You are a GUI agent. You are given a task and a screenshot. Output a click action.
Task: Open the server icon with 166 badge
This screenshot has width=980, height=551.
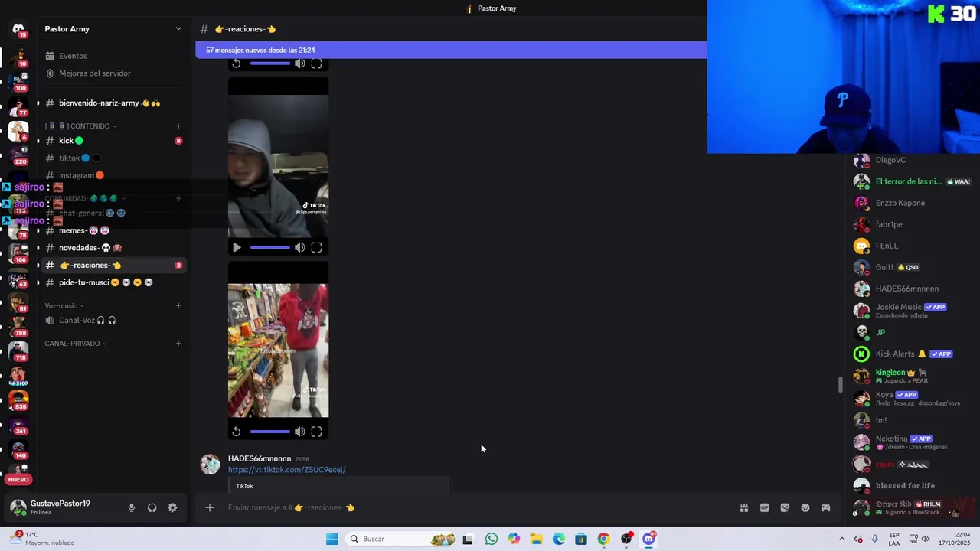pos(18,253)
